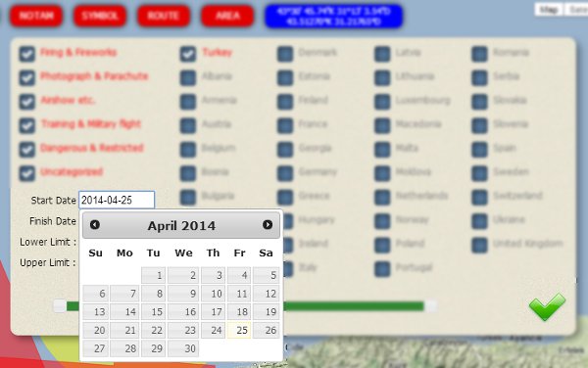Click the red ROUTE button
The image size is (588, 368).
point(164,16)
